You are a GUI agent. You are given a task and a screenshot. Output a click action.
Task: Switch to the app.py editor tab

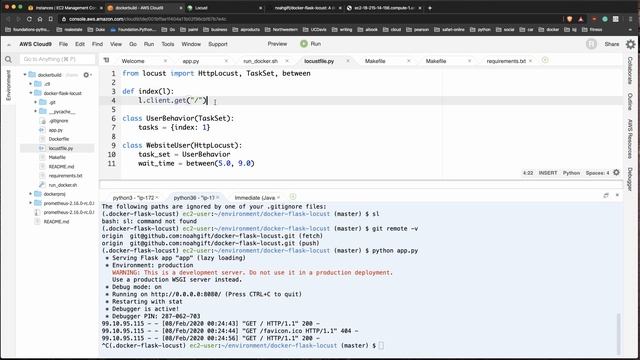[x=191, y=61]
